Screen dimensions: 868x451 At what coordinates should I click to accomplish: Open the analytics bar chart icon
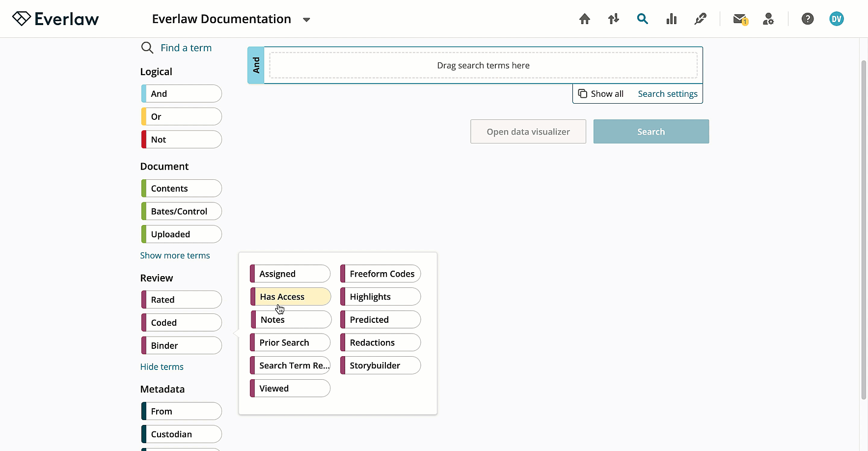tap(671, 19)
